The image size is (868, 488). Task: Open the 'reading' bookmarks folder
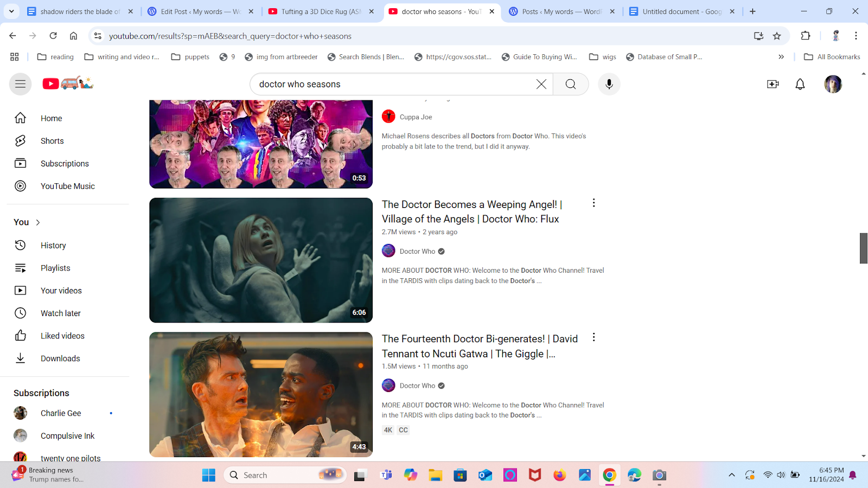tap(55, 57)
